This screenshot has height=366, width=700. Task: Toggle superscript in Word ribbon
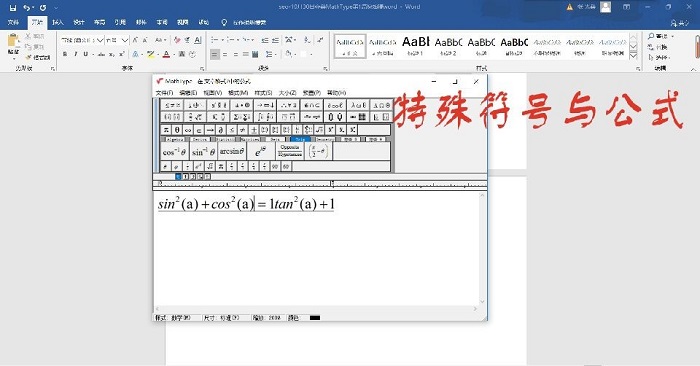121,54
